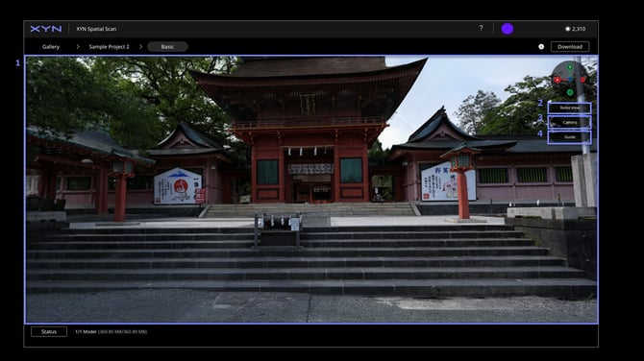Open Sample Project 2 breadcrumb
The image size is (644, 361).
pyautogui.click(x=110, y=47)
